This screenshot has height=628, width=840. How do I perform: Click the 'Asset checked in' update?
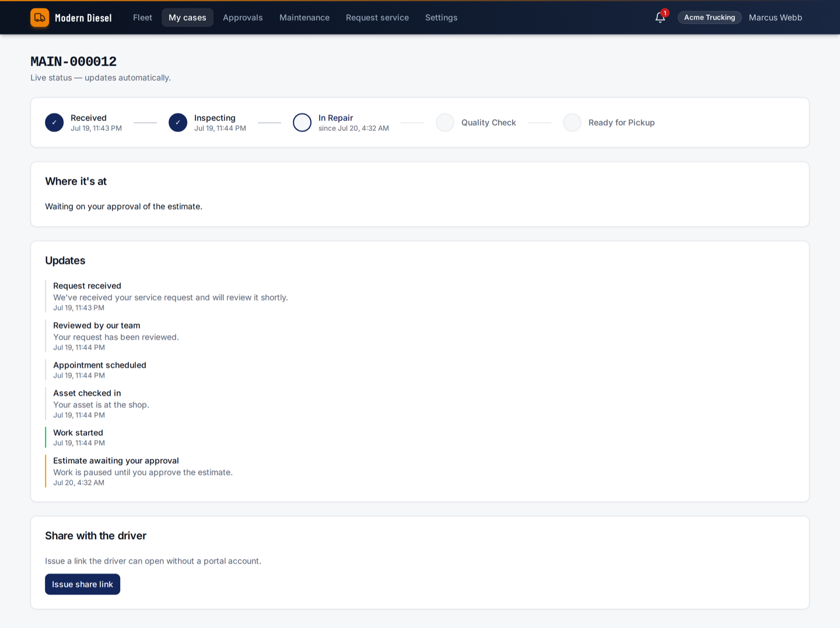coord(87,393)
